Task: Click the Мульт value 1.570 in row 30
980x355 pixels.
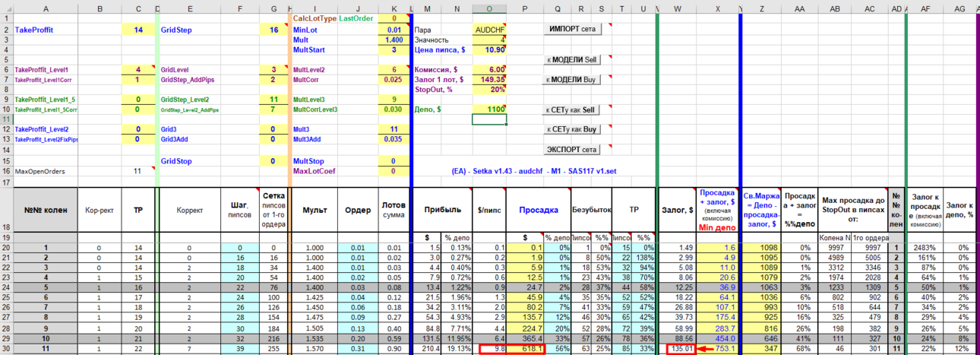Action: coord(314,349)
